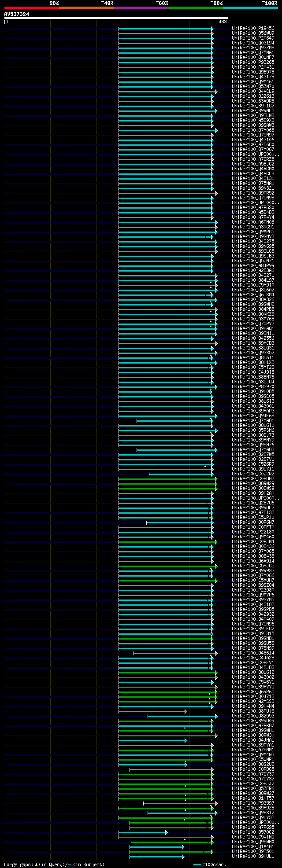
Task: Click hit label UniRef100_P93265
Action: tap(253, 63)
